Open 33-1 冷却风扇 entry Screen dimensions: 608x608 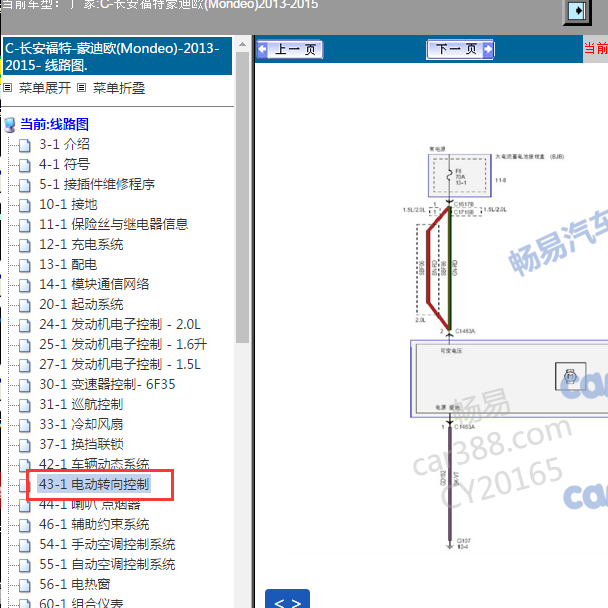[81, 424]
